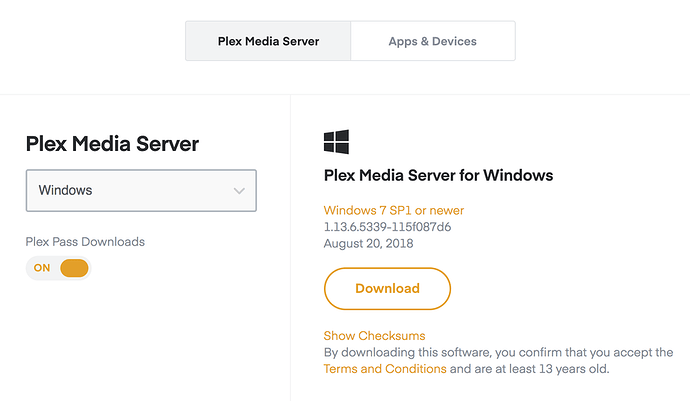Click the Windows logo icon
This screenshot has width=690, height=401.
point(336,141)
